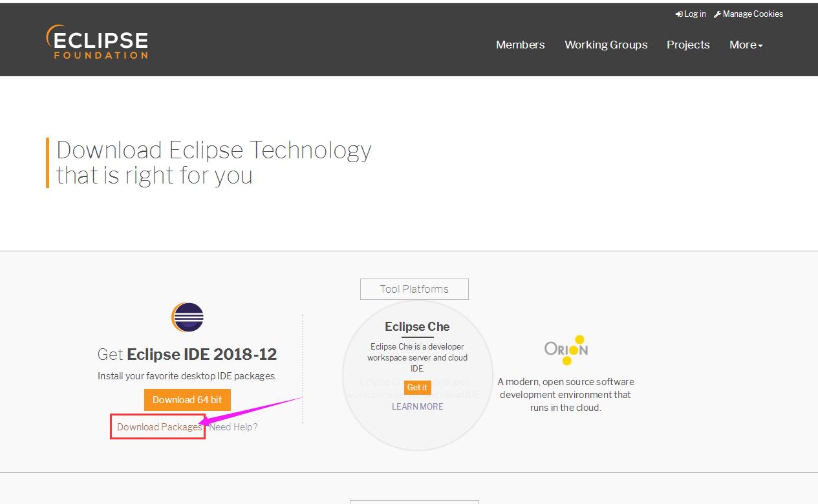Viewport: 818px width, 504px height.
Task: Select LEARN MORE under Eclipse Che
Action: [x=417, y=406]
